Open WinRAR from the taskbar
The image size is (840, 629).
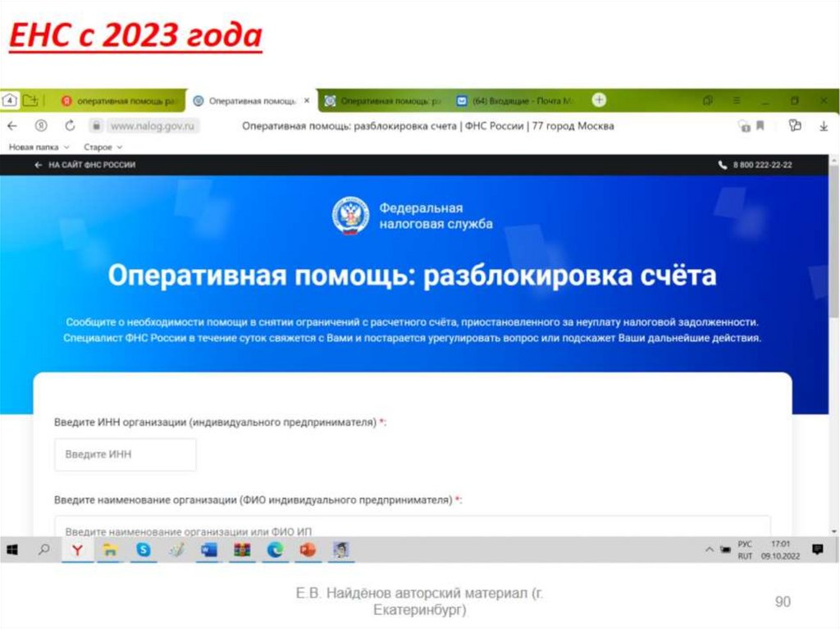pos(242,550)
